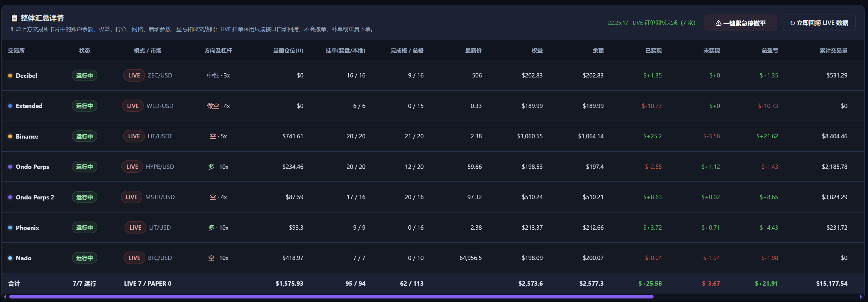Click the $+25.2 realized profit value

(x=652, y=136)
